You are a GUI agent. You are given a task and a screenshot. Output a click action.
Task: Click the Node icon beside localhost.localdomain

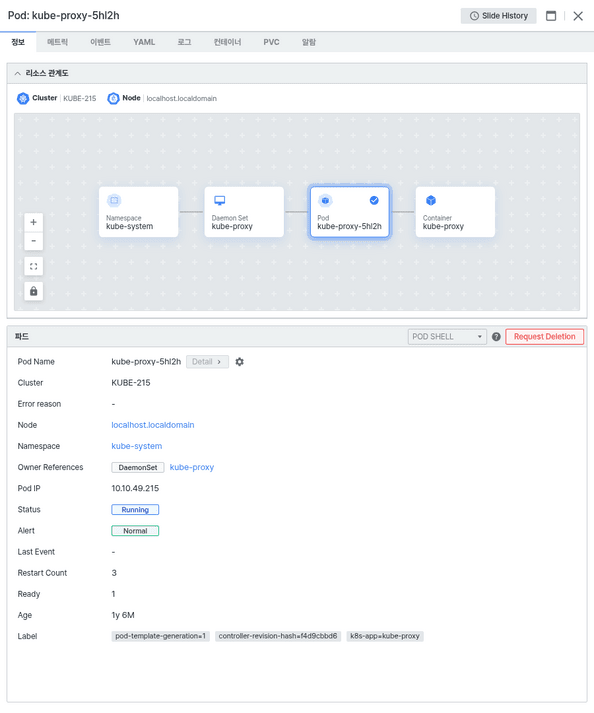coord(113,98)
